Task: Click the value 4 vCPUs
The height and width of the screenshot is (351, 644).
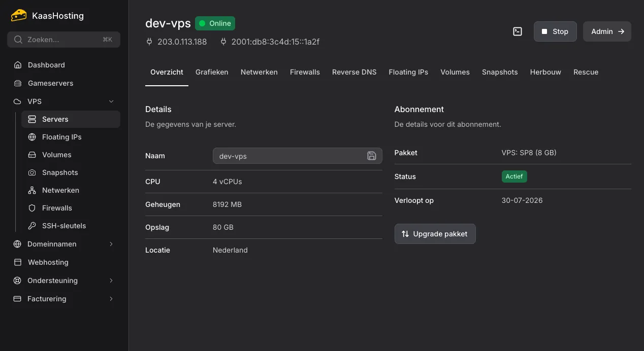Action: click(x=227, y=182)
